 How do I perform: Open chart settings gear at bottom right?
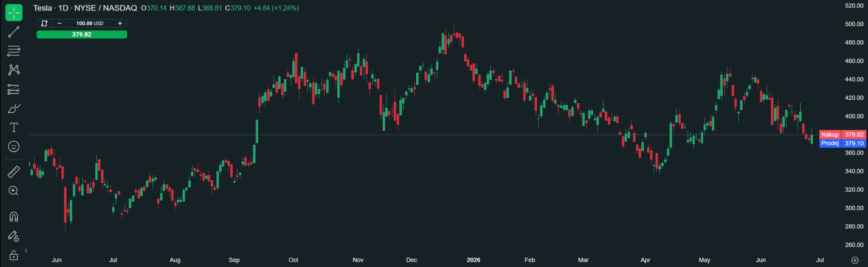pyautogui.click(x=855, y=260)
